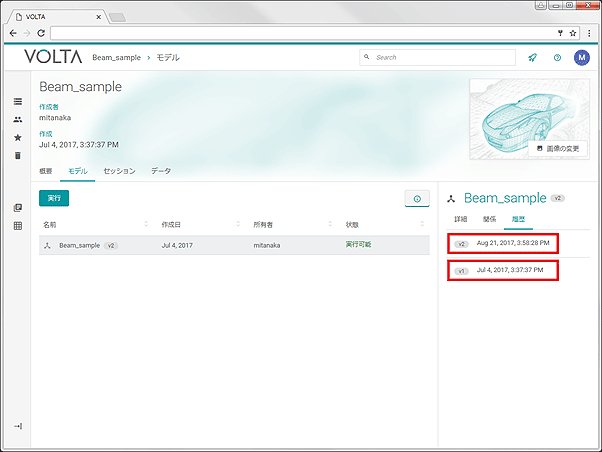Open the table grid sidebar icon
602x452 pixels.
(18, 226)
